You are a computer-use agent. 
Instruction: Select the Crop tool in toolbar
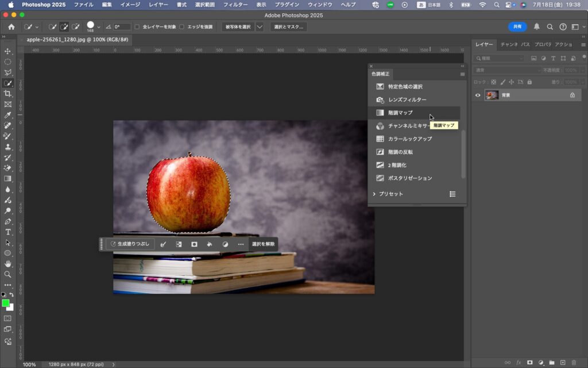coord(7,94)
